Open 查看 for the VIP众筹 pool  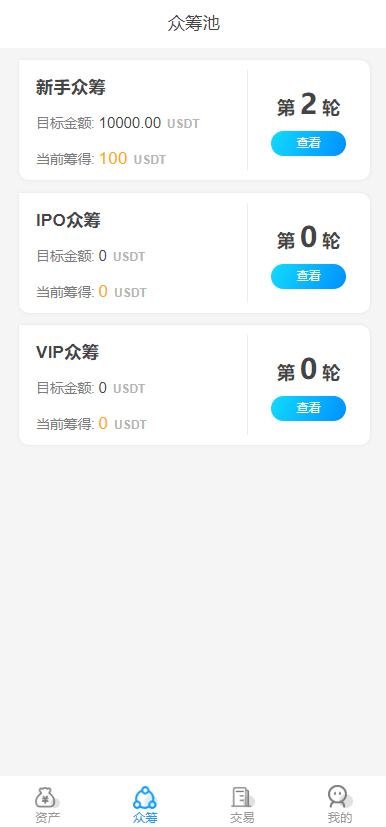[308, 408]
